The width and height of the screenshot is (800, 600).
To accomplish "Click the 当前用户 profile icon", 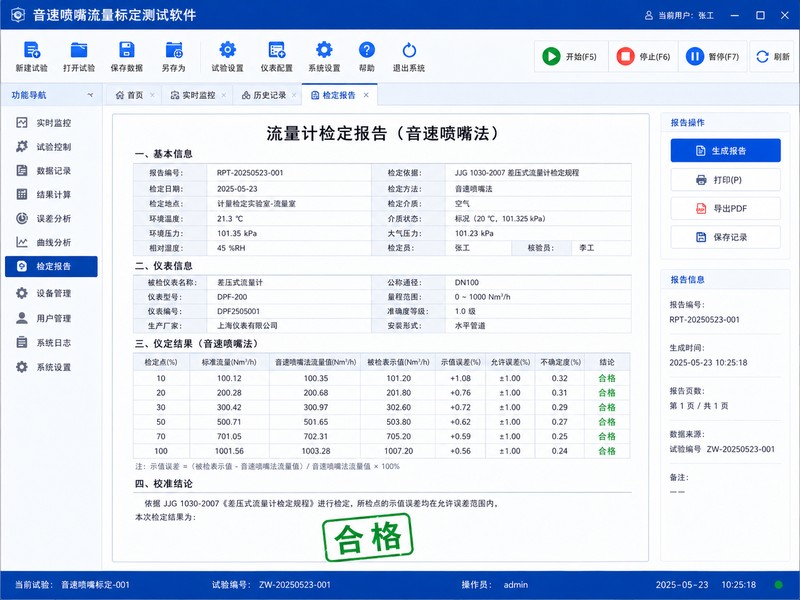I will [648, 15].
